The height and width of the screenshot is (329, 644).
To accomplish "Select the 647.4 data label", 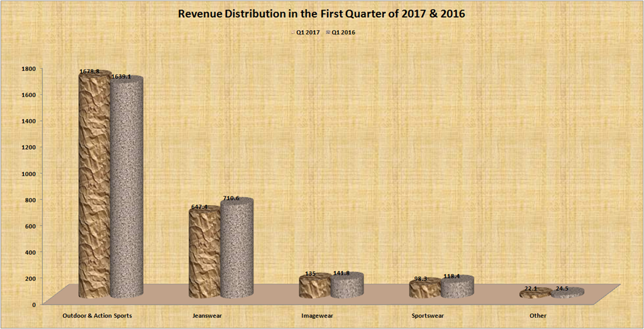I will pyautogui.click(x=198, y=207).
